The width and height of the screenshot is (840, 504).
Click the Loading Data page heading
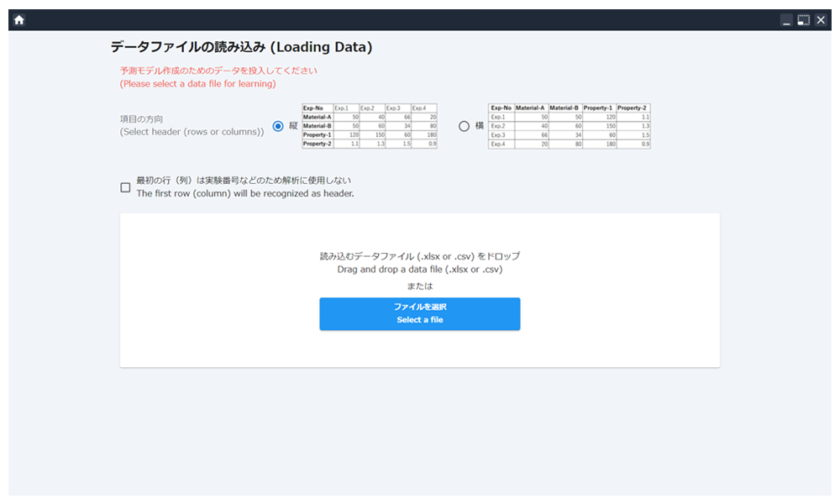pos(241,48)
